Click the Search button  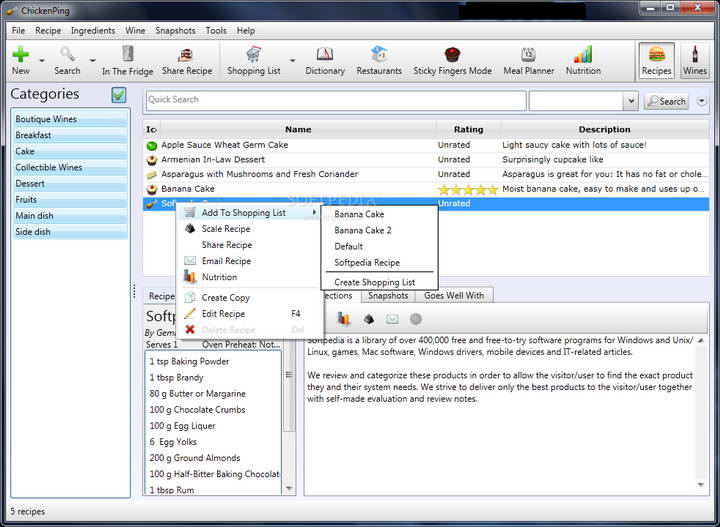(x=666, y=101)
